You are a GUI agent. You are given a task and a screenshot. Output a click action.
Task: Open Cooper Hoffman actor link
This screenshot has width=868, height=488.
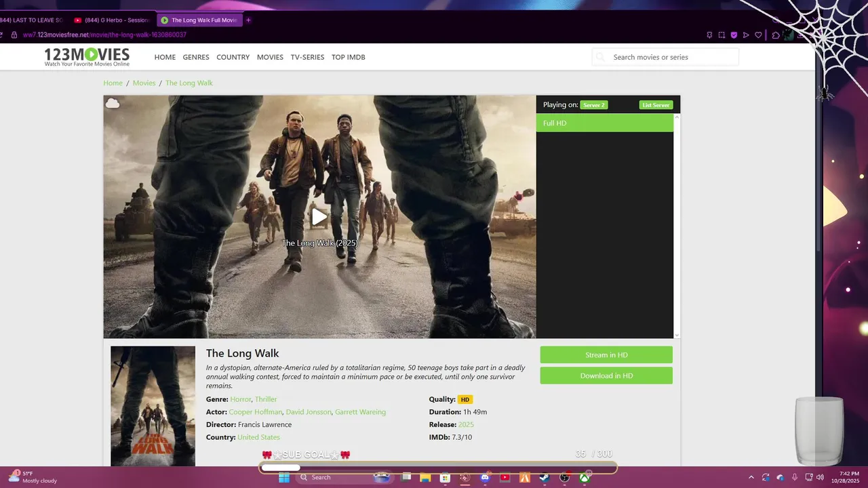pyautogui.click(x=255, y=412)
